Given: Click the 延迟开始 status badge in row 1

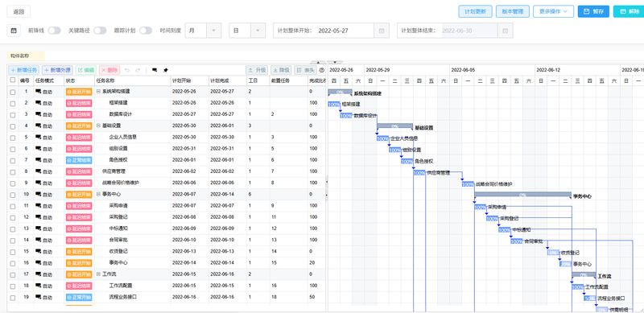Looking at the screenshot, I should 79,91.
